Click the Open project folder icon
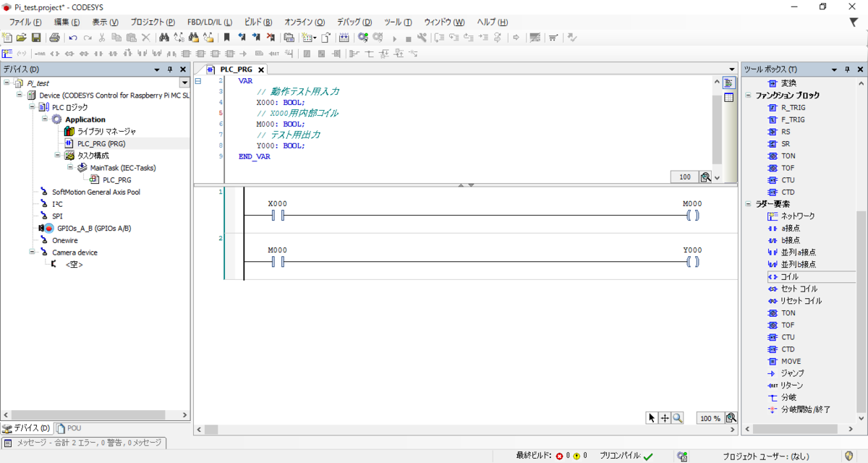The image size is (868, 463). pos(22,38)
